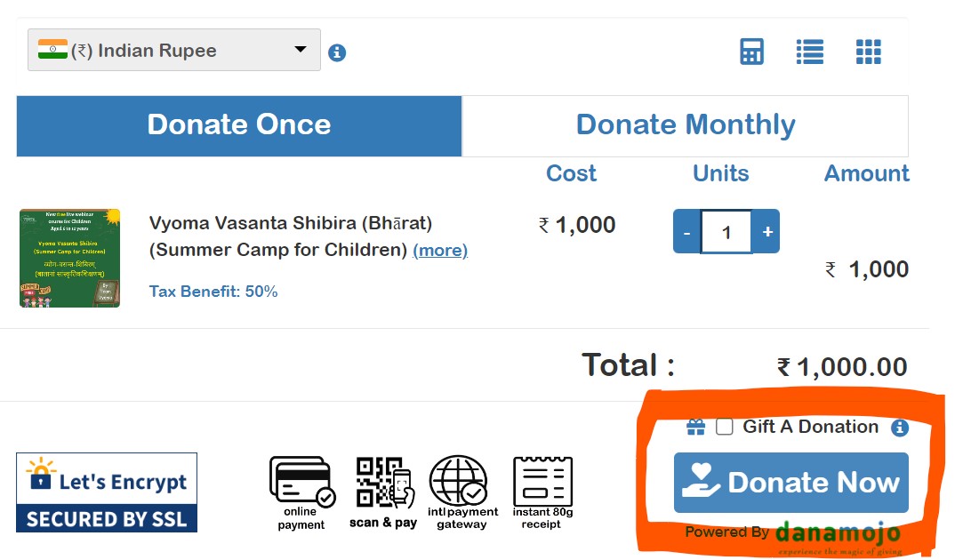This screenshot has width=963, height=560.
Task: Click info icon next to Gift A Donation
Action: pyautogui.click(x=900, y=428)
